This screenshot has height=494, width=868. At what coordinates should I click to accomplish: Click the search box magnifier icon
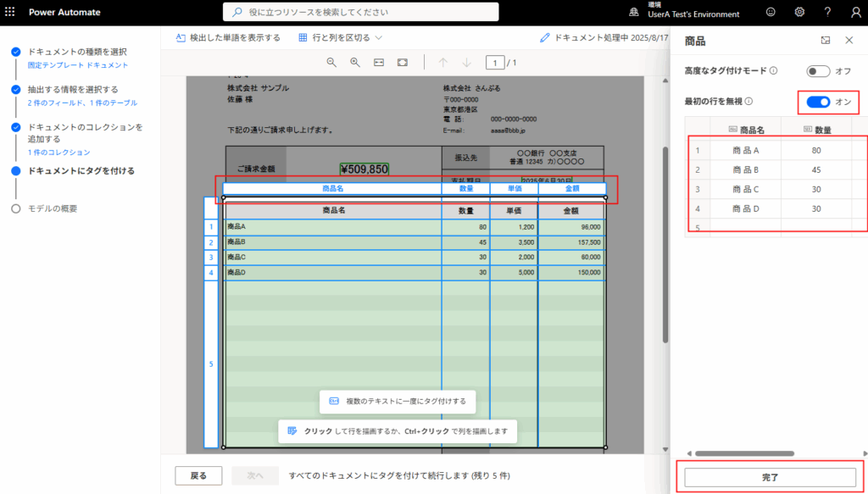(x=237, y=12)
